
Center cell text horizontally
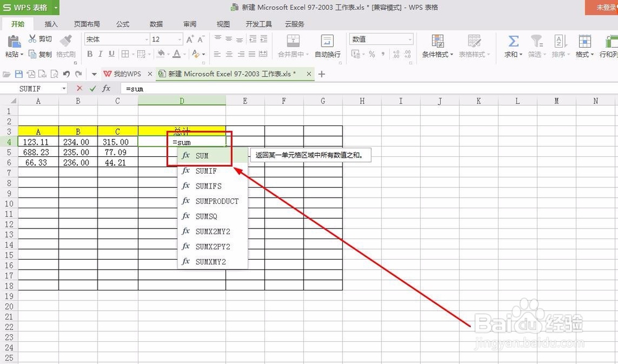pyautogui.click(x=229, y=54)
